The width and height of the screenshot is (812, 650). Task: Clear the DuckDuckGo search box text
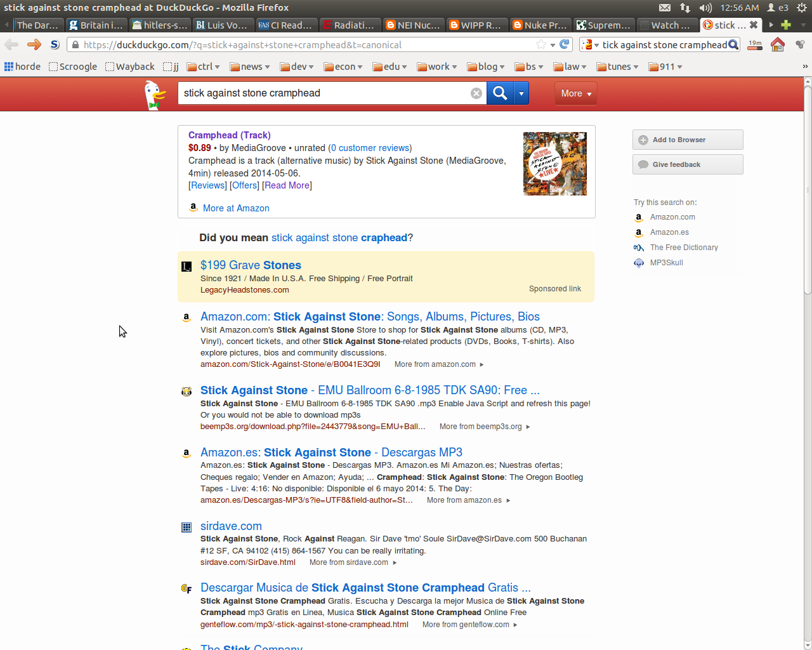point(476,93)
